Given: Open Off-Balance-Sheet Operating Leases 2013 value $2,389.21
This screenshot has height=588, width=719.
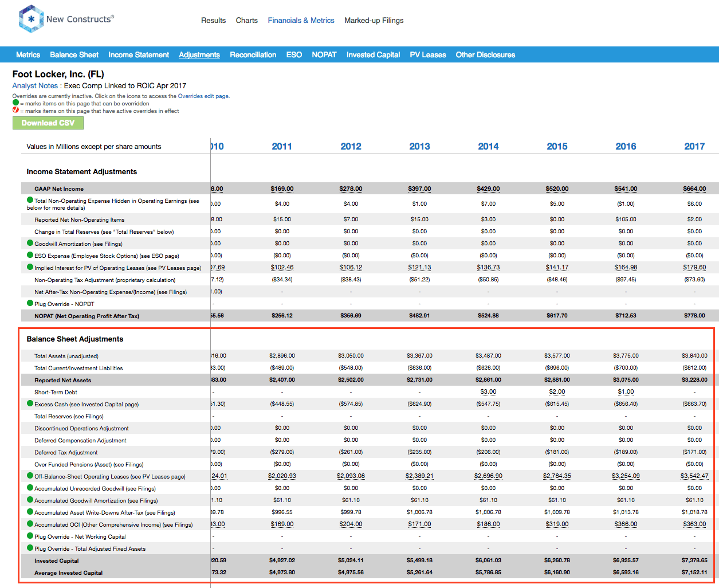Looking at the screenshot, I should pos(420,476).
